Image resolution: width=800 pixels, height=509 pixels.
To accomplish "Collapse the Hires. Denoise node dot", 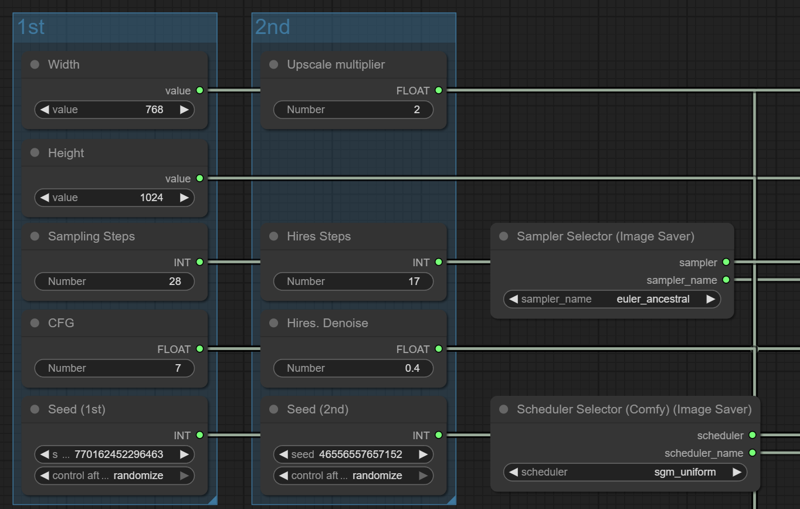I will coord(273,323).
